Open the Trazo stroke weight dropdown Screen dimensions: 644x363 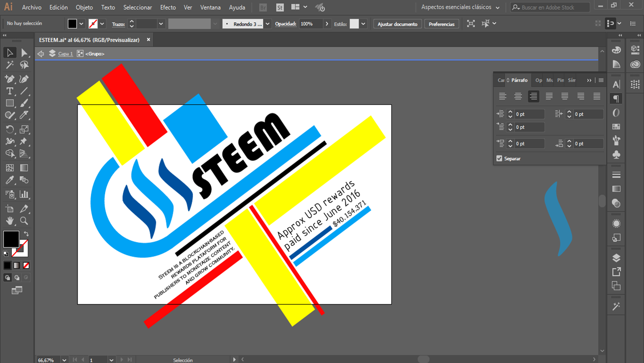[161, 24]
